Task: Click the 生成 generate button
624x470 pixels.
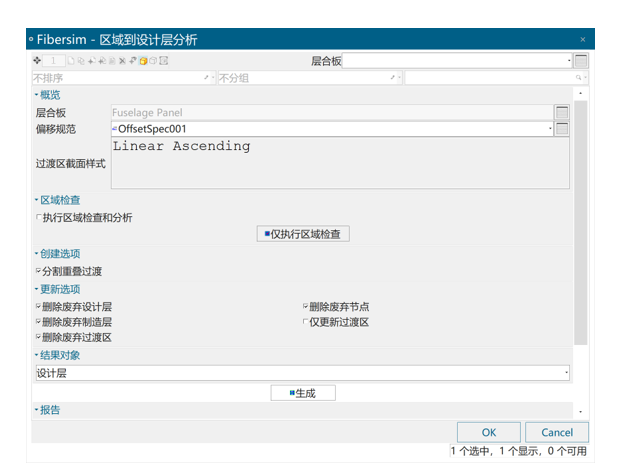Action: 303,393
